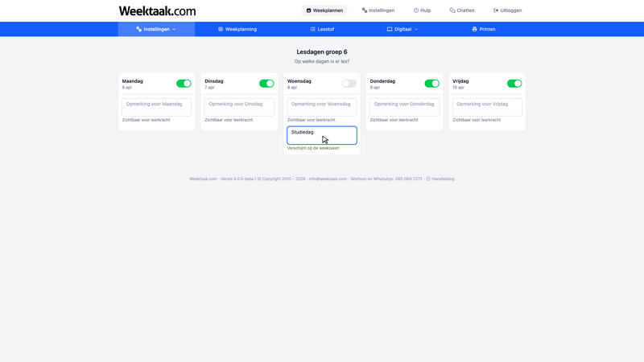Switch to the Lesstof tab

[325, 29]
